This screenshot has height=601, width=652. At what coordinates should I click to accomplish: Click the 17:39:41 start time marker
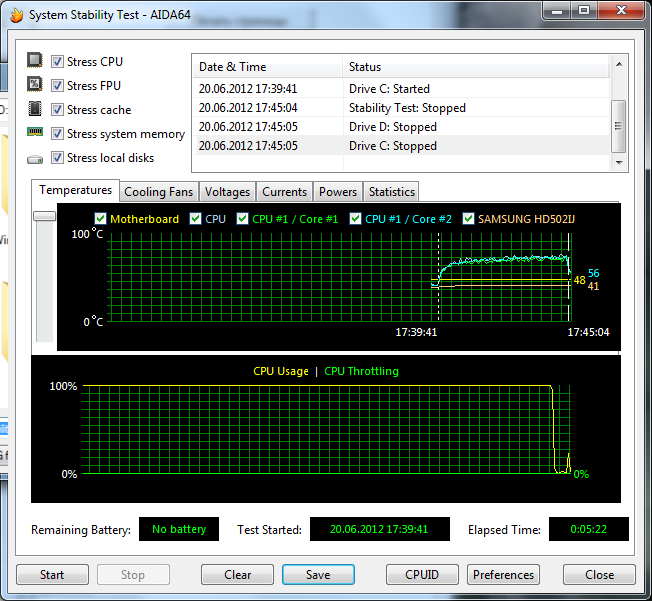click(416, 332)
